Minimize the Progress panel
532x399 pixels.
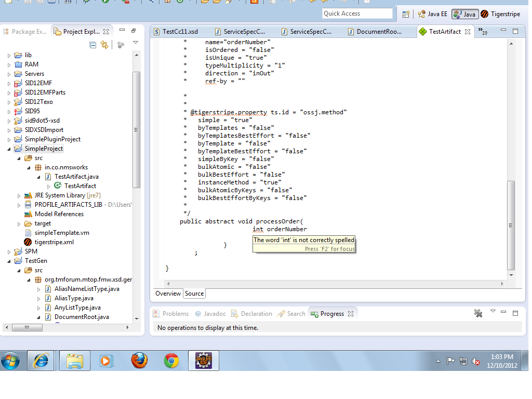click(503, 312)
